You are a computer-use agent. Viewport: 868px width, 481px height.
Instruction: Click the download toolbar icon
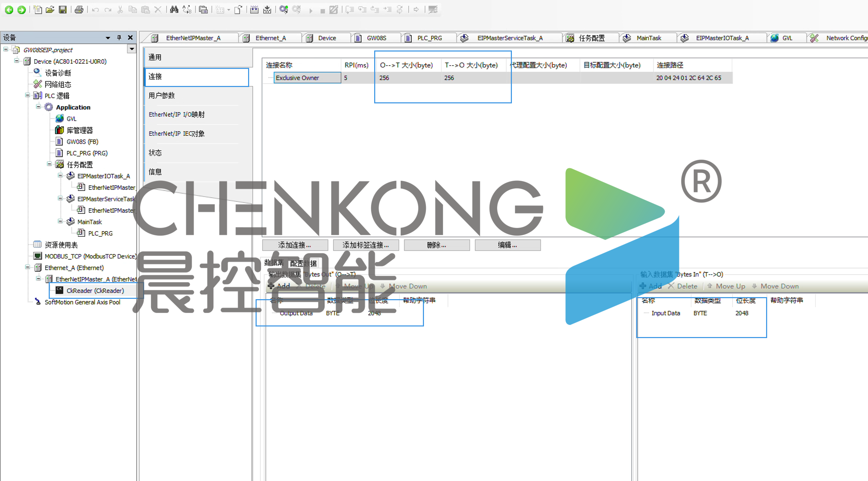pos(267,10)
